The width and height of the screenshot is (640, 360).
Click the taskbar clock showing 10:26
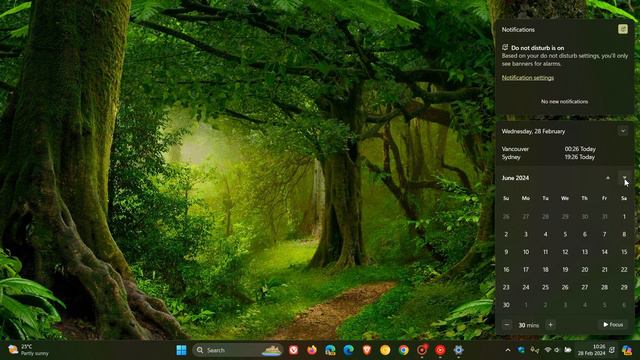pos(591,350)
